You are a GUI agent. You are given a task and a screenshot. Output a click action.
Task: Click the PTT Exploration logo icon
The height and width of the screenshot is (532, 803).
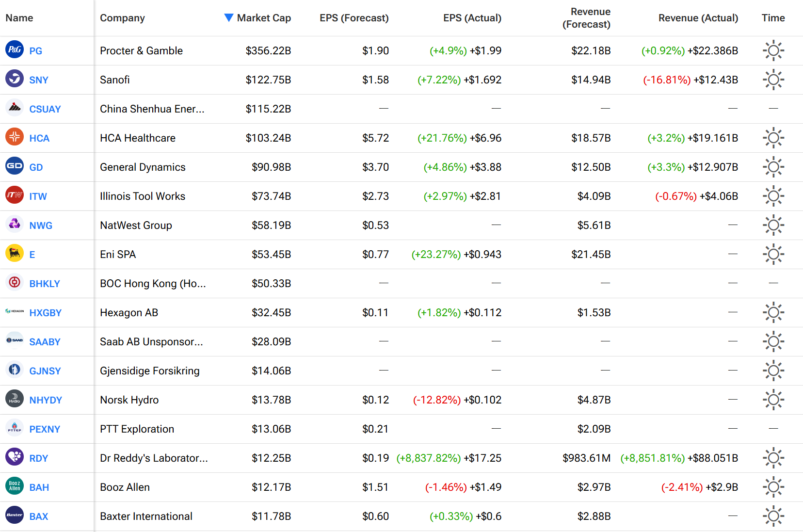click(15, 428)
